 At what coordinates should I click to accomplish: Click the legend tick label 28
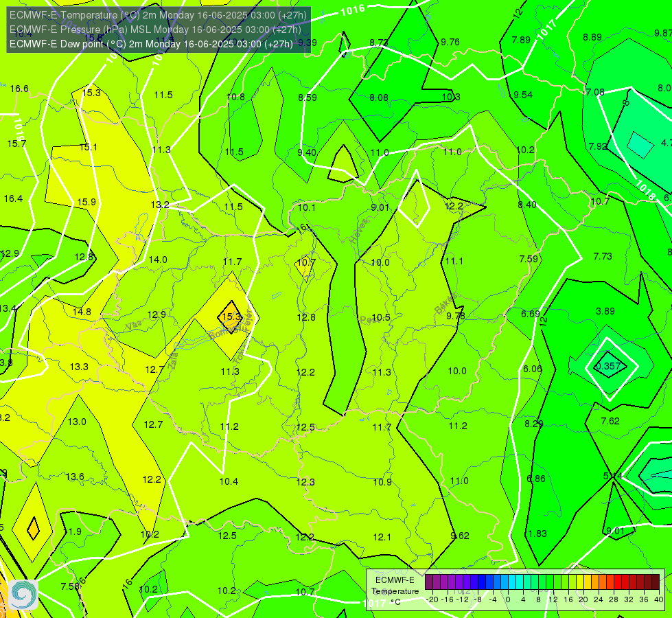pyautogui.click(x=613, y=599)
